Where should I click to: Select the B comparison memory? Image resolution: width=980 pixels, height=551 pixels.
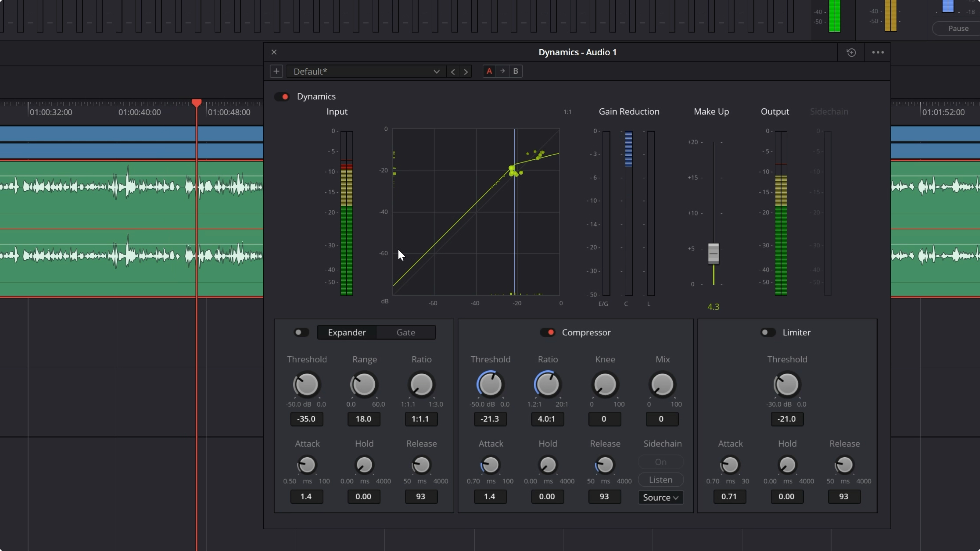pos(516,71)
